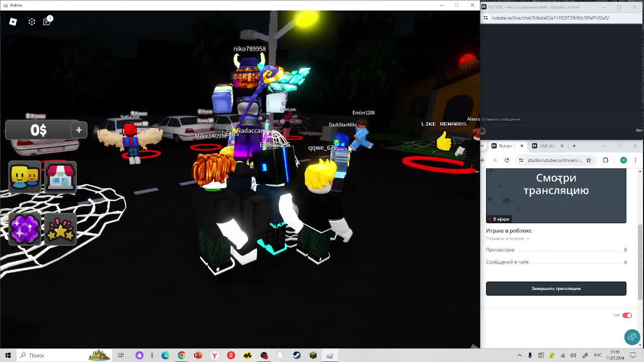Click the Windows Start button

click(x=8, y=355)
